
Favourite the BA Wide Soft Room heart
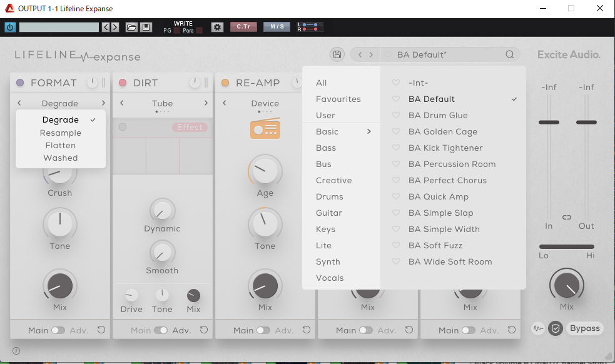click(396, 261)
